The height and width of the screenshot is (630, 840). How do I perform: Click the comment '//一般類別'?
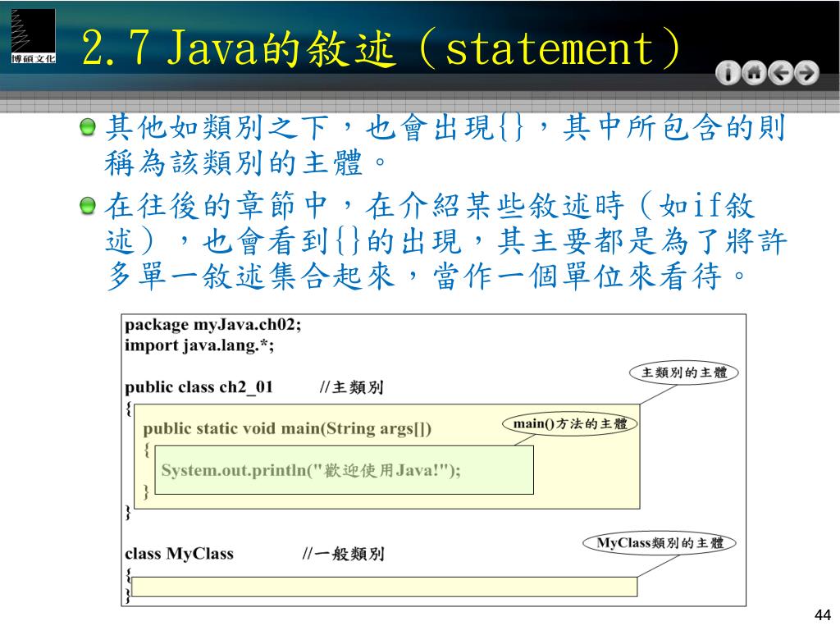343,554
